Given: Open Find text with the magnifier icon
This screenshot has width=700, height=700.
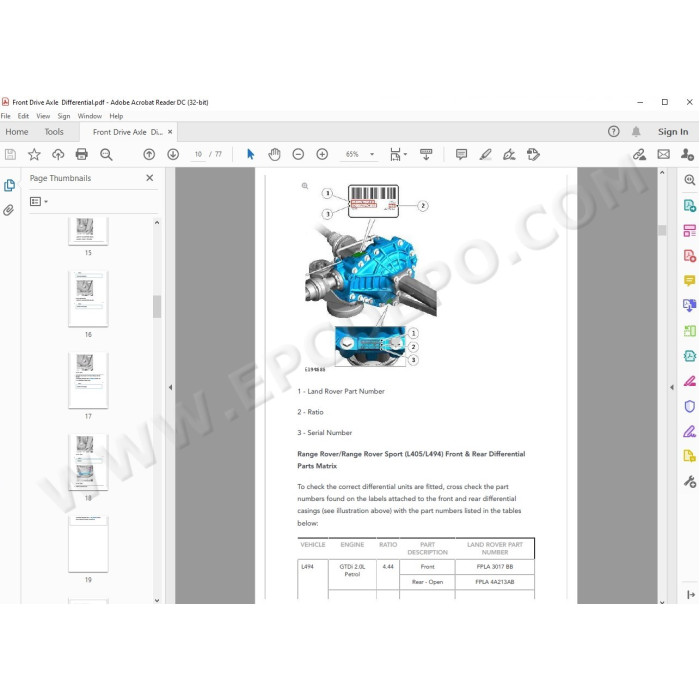Looking at the screenshot, I should tap(106, 154).
